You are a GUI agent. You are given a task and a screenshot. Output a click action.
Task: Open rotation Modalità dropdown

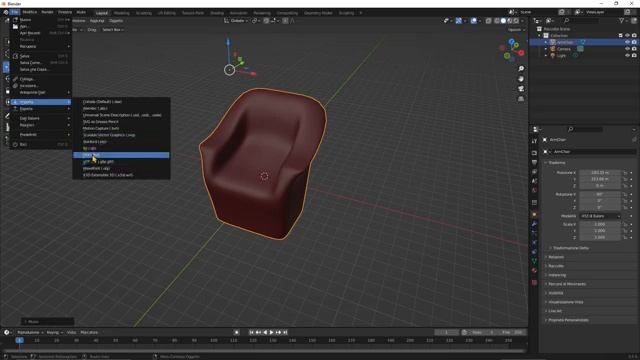600,216
